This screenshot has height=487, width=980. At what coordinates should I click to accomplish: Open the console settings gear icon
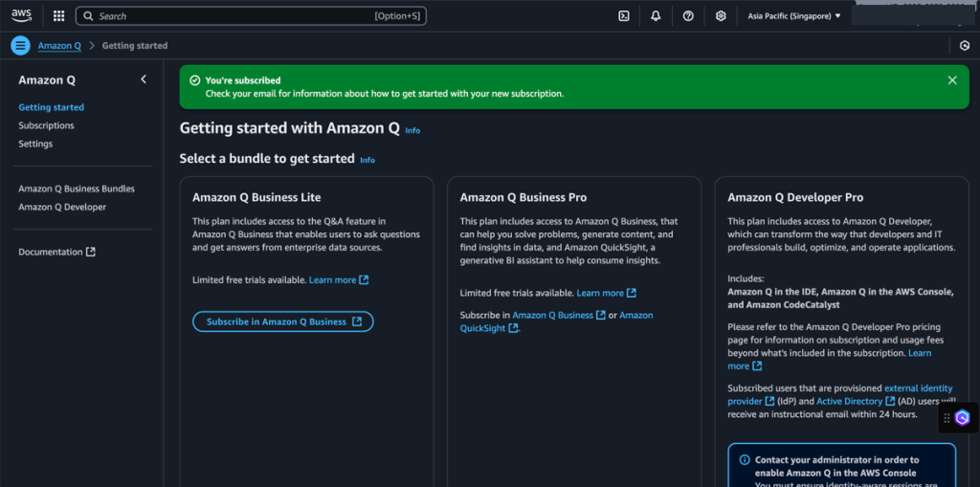[721, 16]
